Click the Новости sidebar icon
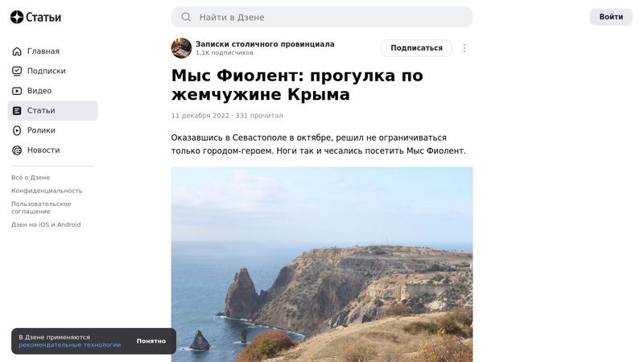Viewport: 644px width, 362px height. [x=17, y=150]
